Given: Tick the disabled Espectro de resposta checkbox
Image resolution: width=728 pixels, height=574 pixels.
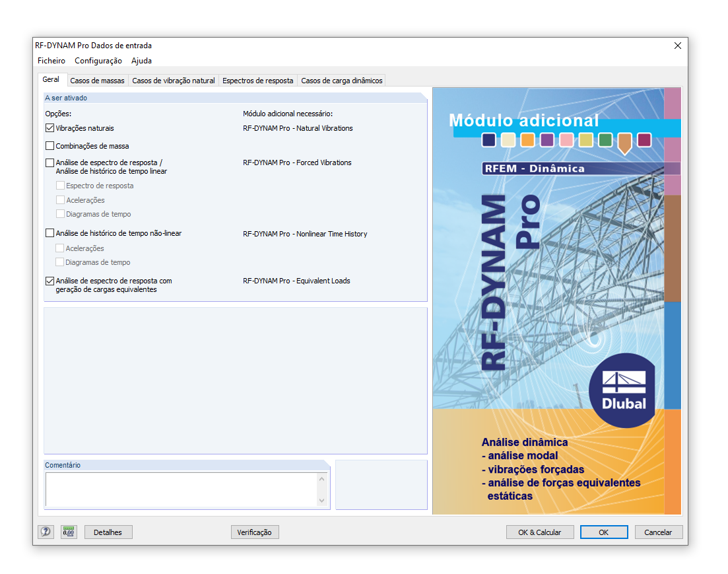Looking at the screenshot, I should point(60,186).
